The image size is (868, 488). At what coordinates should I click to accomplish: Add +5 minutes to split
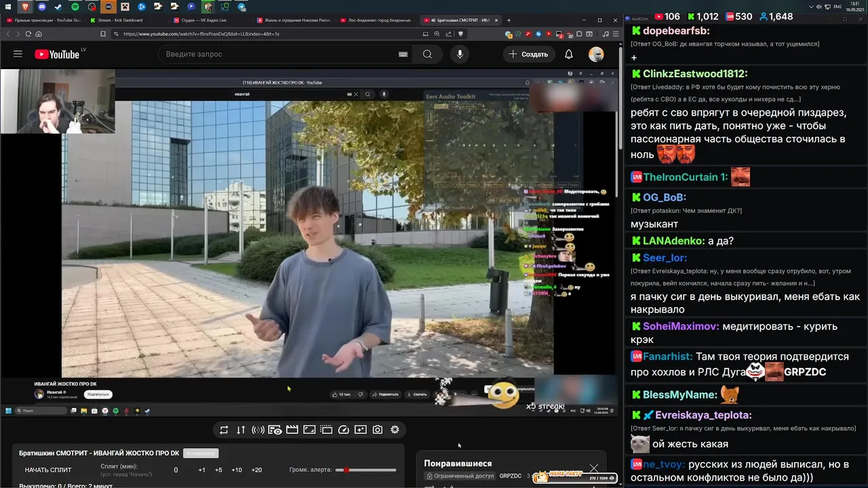pos(218,470)
